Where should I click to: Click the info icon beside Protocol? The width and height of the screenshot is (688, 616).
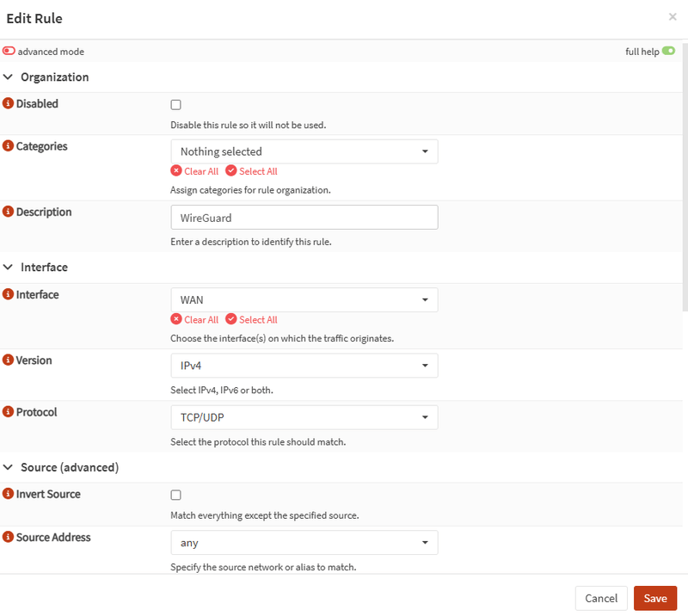click(8, 411)
